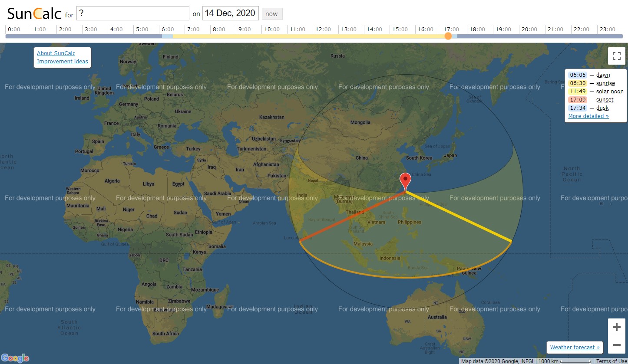Set time to 3:00 on timeline
This screenshot has height=364, width=628.
tap(91, 30)
